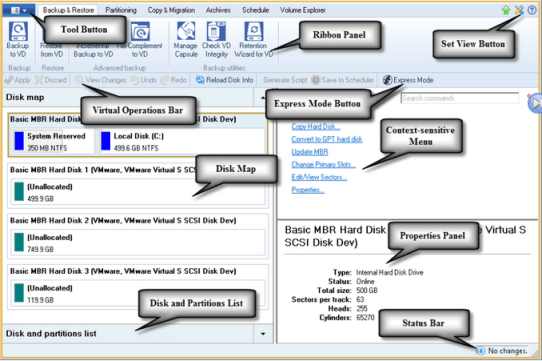Open the main tool button dropdown
Screen dimensions: 542x361
pos(18,10)
